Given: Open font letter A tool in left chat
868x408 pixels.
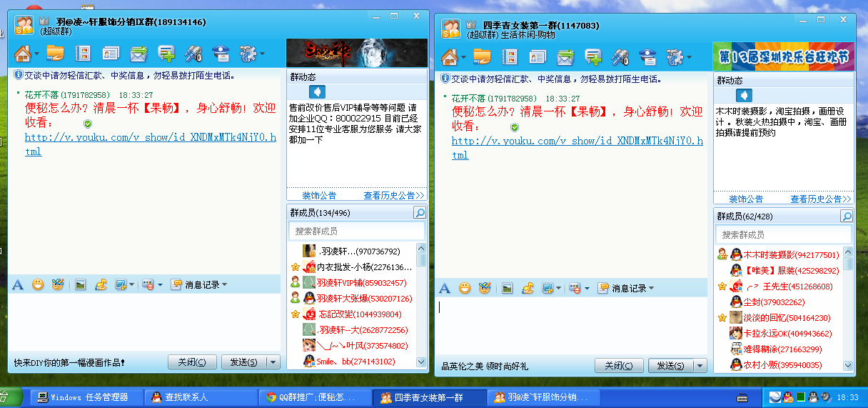Looking at the screenshot, I should click(x=18, y=284).
